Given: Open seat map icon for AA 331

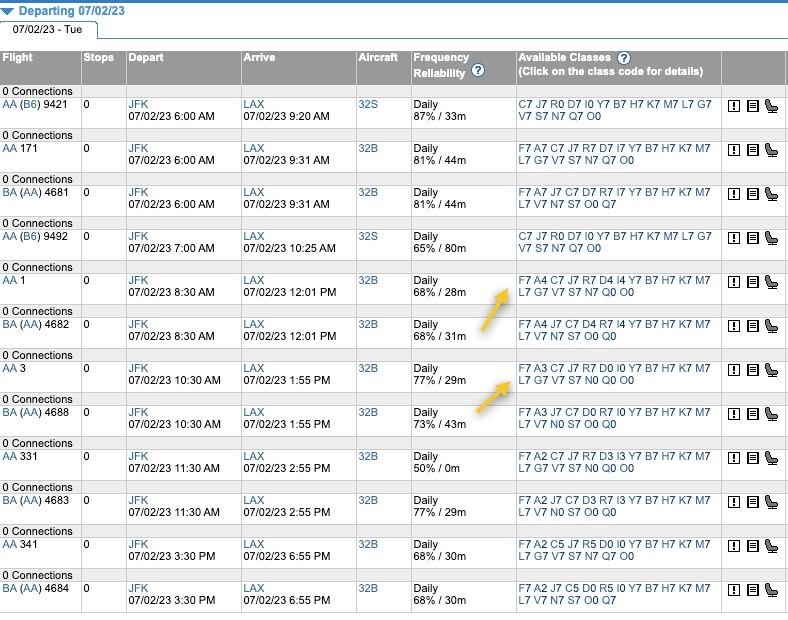Looking at the screenshot, I should [771, 458].
